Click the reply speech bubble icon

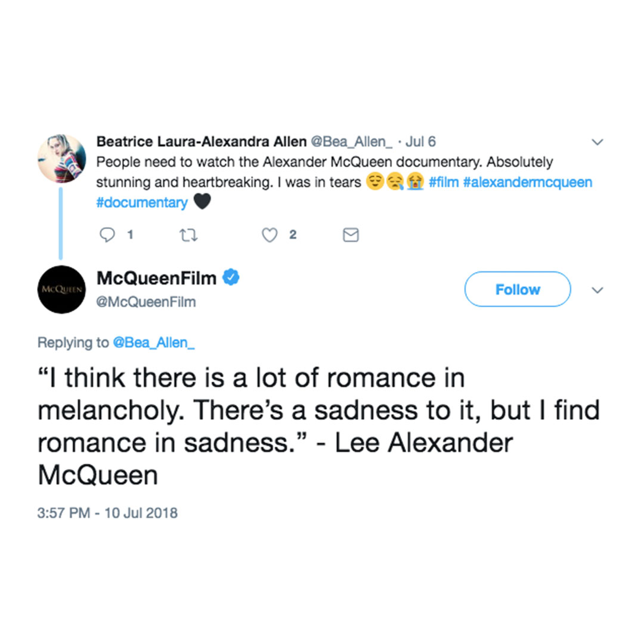click(x=107, y=236)
